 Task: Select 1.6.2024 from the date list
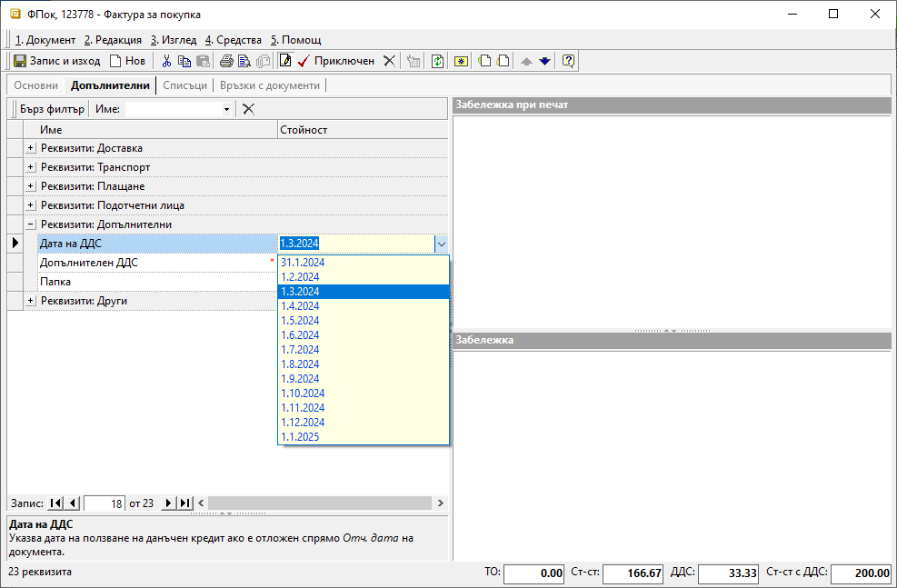pos(301,335)
